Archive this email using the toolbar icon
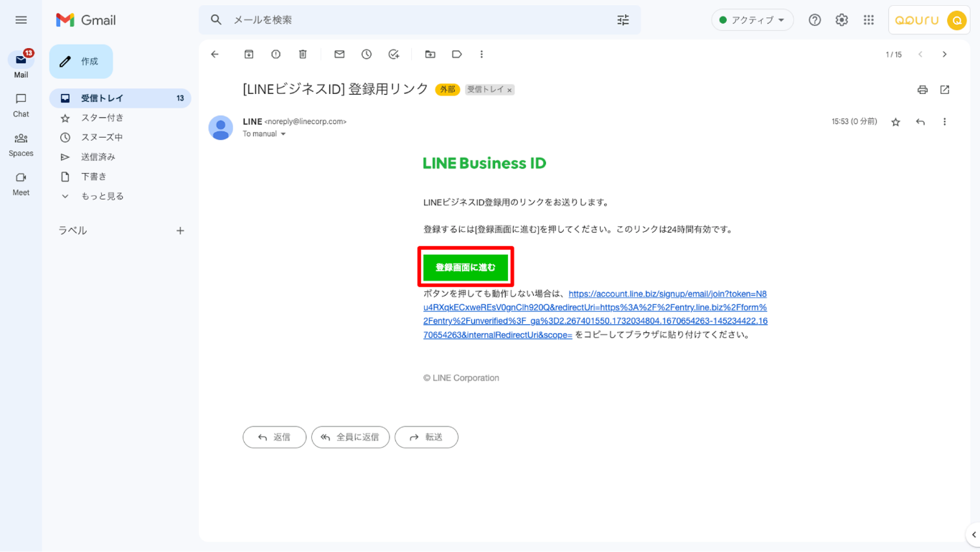 249,55
